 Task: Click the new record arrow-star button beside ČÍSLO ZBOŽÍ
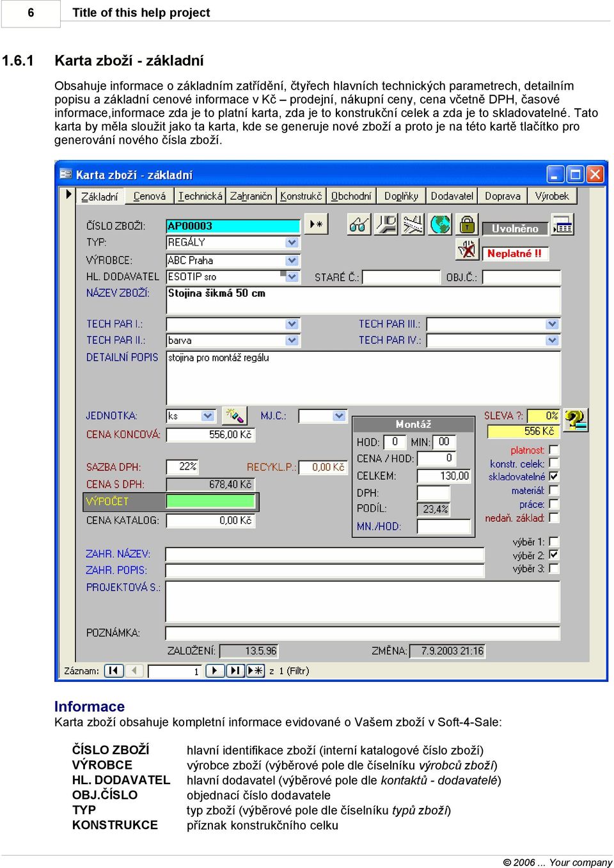pyautogui.click(x=316, y=225)
